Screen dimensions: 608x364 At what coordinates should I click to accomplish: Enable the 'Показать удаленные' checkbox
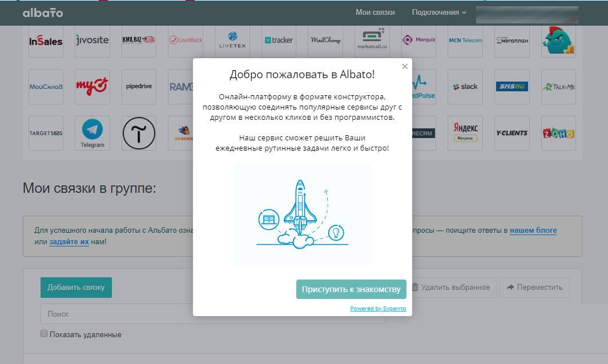pos(44,334)
